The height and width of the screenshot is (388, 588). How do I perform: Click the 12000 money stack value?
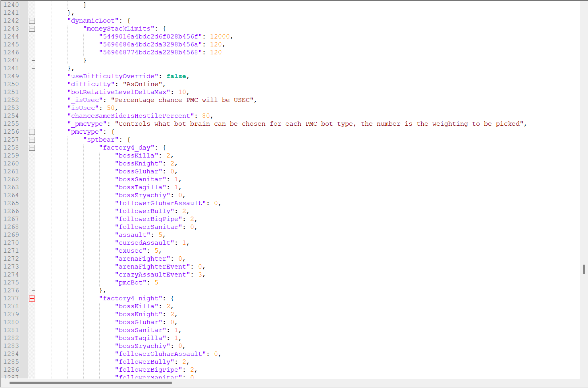220,36
